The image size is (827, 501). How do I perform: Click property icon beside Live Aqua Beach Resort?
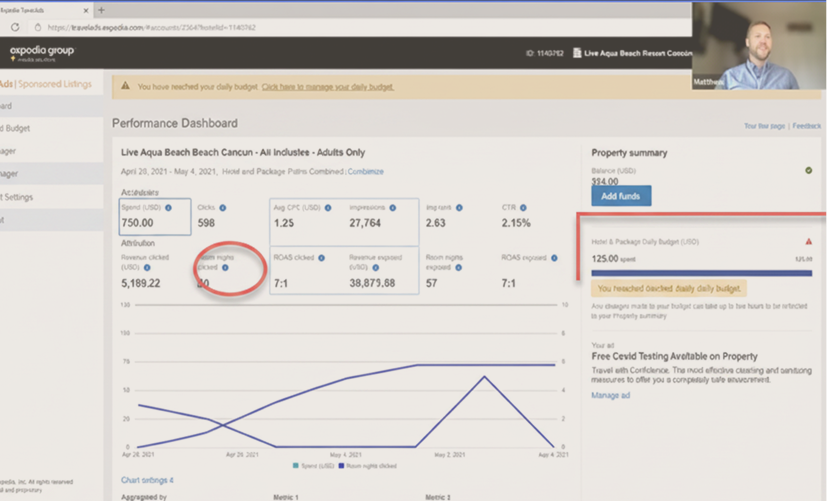(x=577, y=53)
